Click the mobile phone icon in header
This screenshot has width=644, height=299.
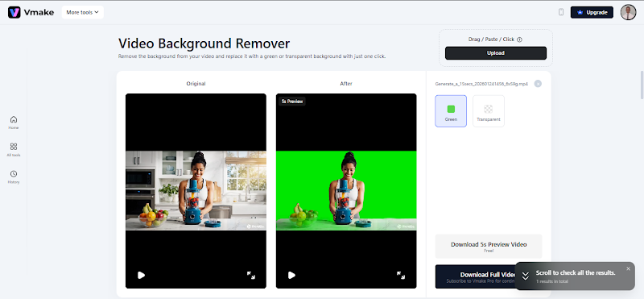pyautogui.click(x=561, y=12)
